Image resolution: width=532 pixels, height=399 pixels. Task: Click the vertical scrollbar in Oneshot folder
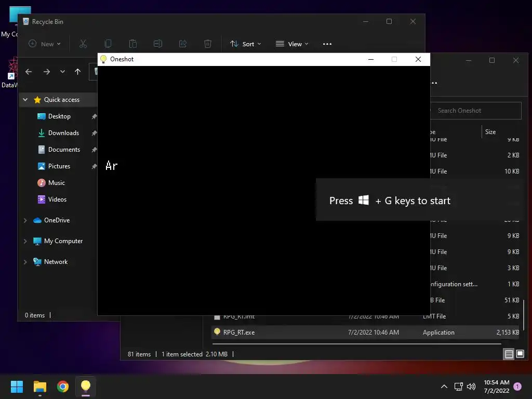(524, 314)
